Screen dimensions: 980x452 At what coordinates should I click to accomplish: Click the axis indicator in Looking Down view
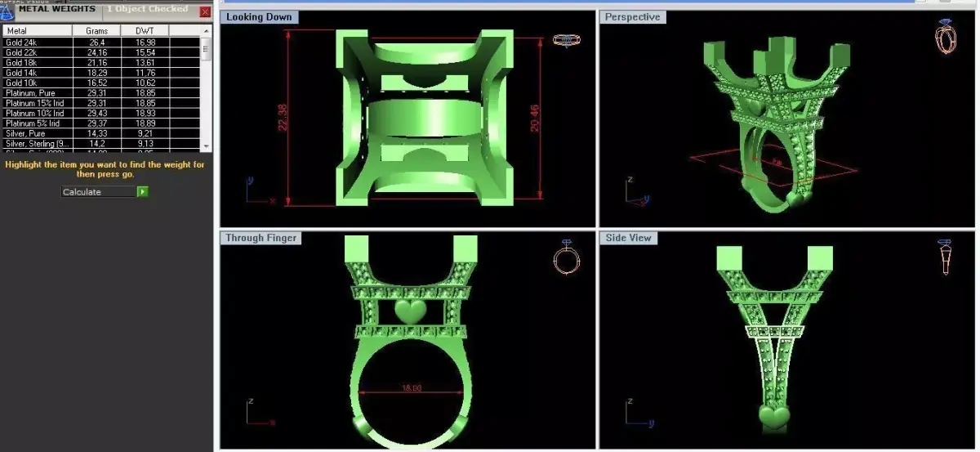pyautogui.click(x=261, y=190)
